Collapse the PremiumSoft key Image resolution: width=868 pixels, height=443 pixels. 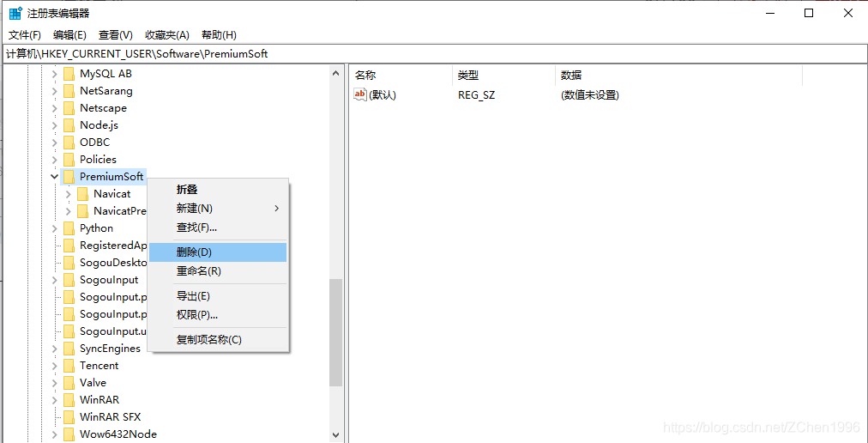[54, 177]
